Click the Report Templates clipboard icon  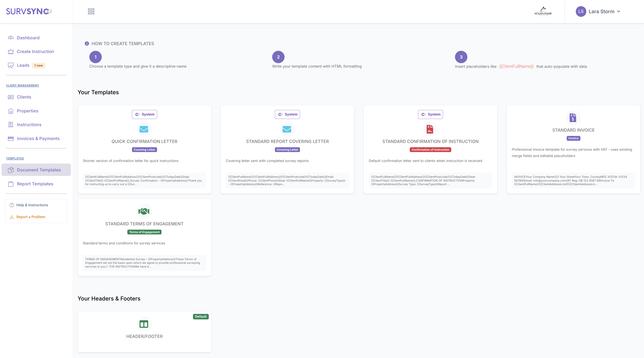tap(11, 184)
